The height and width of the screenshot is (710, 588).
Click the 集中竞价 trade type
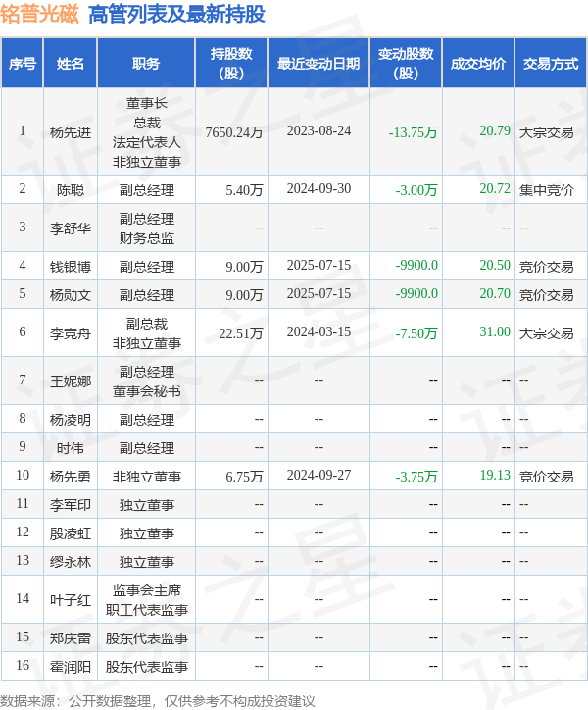pyautogui.click(x=547, y=190)
